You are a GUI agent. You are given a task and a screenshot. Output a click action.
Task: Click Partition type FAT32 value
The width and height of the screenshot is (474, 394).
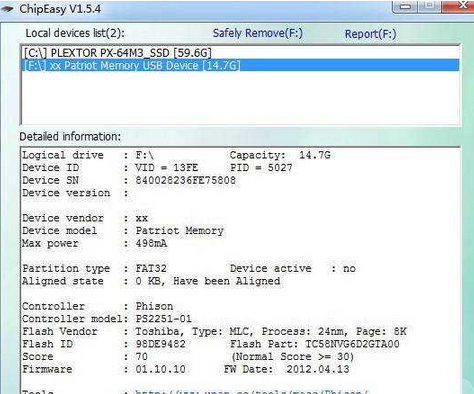[x=151, y=268]
